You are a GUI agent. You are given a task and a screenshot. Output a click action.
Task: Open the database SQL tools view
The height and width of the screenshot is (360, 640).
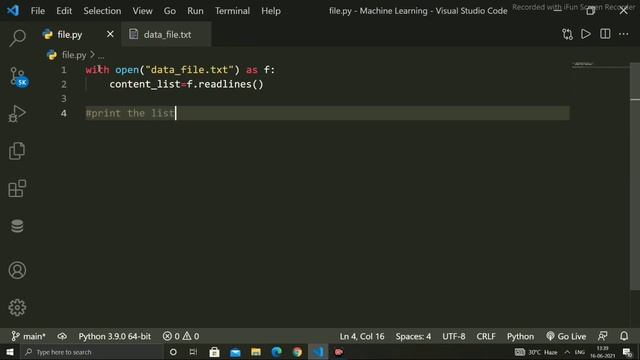coord(17,226)
